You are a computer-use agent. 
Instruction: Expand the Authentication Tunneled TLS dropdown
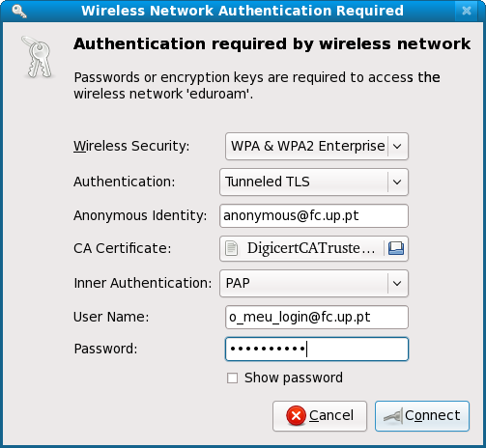coord(314,182)
